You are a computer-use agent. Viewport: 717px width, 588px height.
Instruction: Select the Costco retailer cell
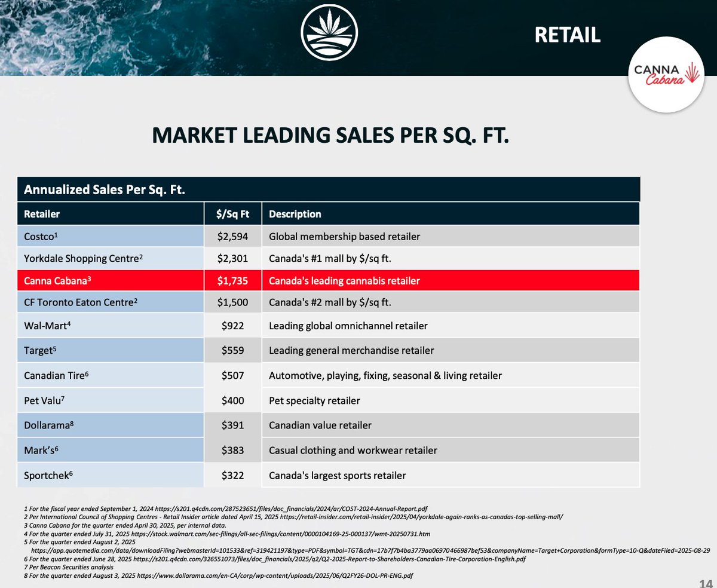click(x=111, y=237)
